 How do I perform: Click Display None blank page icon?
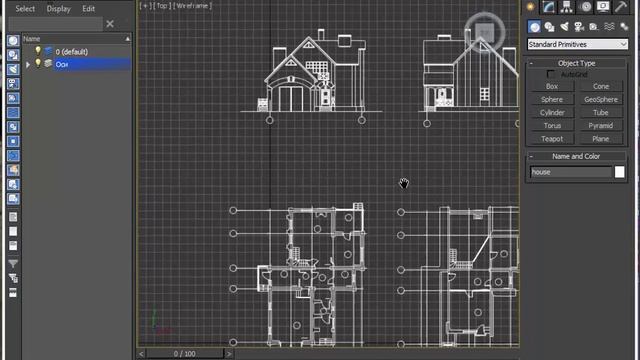13,231
